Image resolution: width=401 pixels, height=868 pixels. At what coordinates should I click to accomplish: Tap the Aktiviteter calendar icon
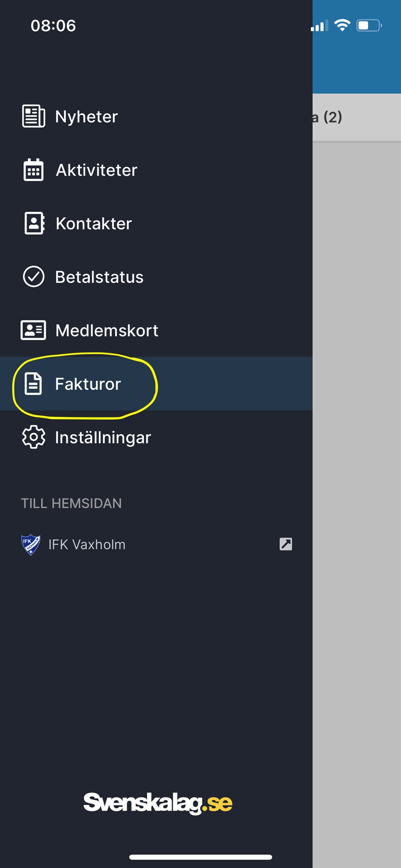pos(33,170)
